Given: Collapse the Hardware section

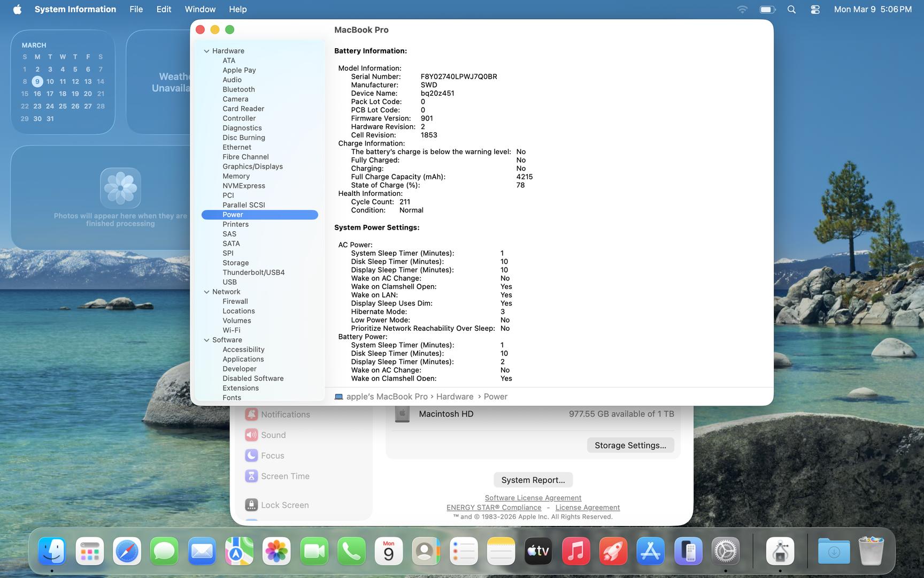Looking at the screenshot, I should pyautogui.click(x=206, y=51).
